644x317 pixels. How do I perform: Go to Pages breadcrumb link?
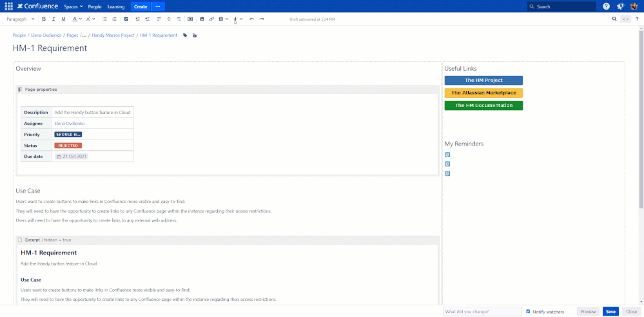pos(72,35)
